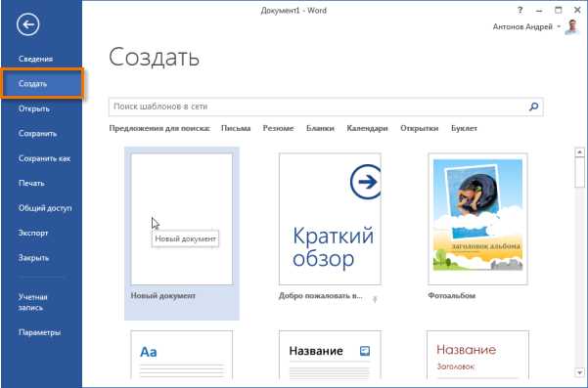Click the Открытки suggestion link
Viewport: 588px width, 388px height.
[419, 128]
